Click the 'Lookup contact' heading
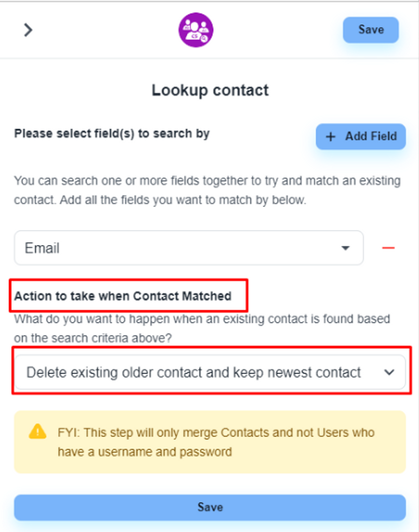The height and width of the screenshot is (532, 419). coord(210,90)
